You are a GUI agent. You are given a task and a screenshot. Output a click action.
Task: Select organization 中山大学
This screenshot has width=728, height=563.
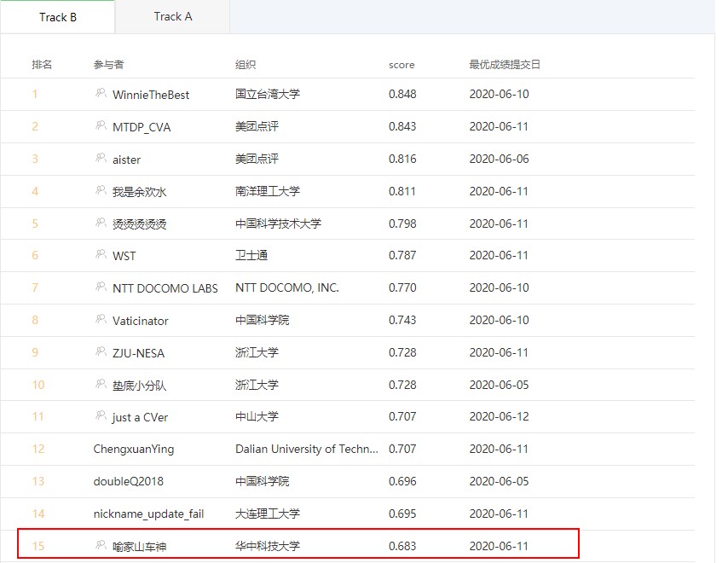[x=257, y=416]
